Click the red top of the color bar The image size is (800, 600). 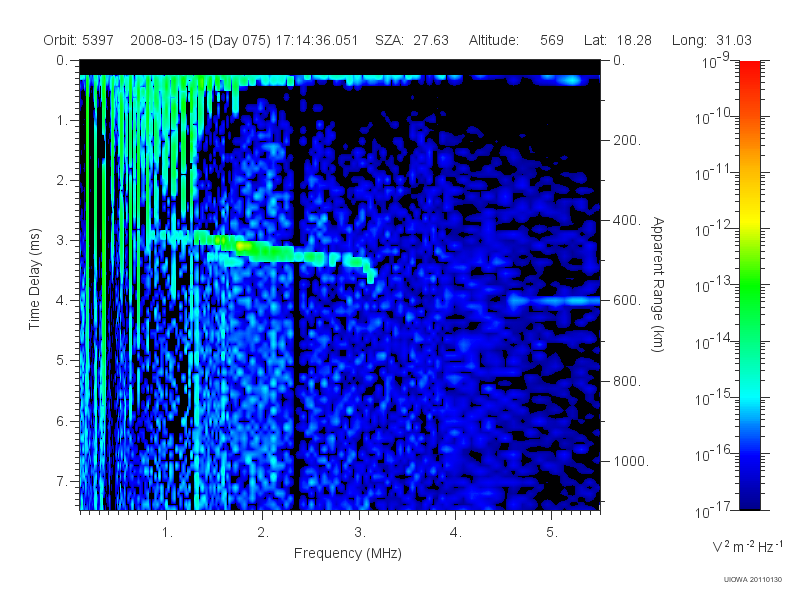pyautogui.click(x=749, y=71)
